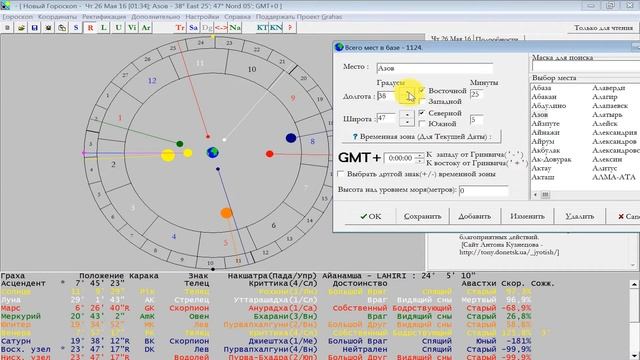Viewport: 640px width, 360px height.
Task: Click the Место name input field
Action: coord(435,68)
